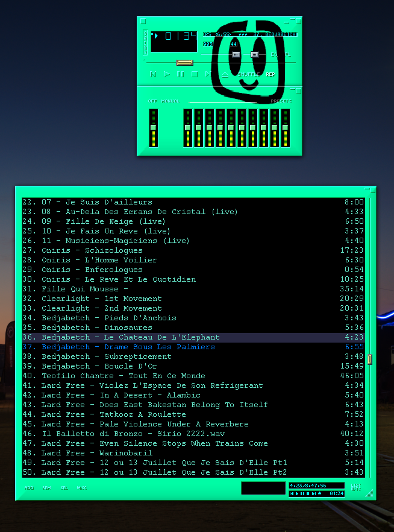394x532 pixels.
Task: Toggle the equalizer OFF switch
Action: [x=152, y=101]
